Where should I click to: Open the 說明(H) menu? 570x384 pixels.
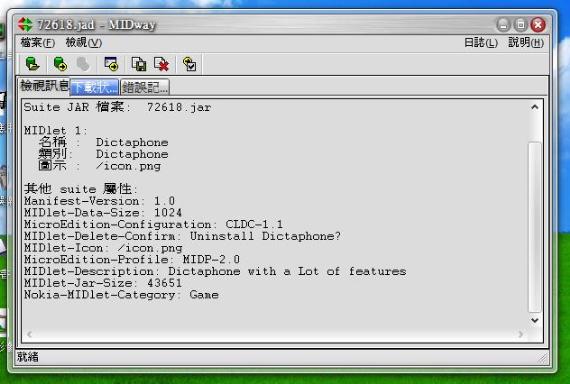[x=526, y=43]
